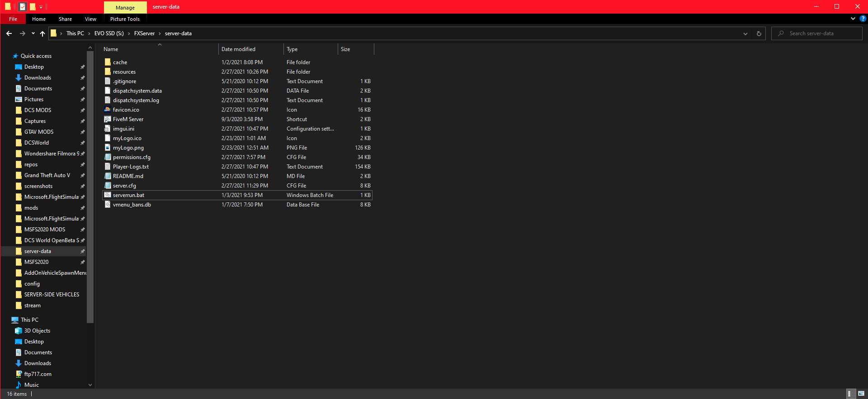This screenshot has height=399, width=868.
Task: Select the serverrun.bat file icon
Action: 108,195
